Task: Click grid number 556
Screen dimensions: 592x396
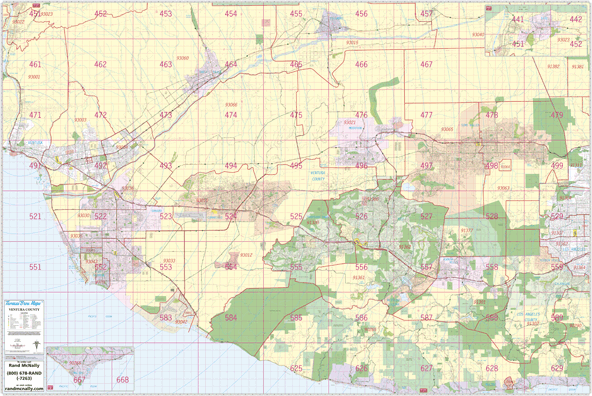Action: click(x=361, y=267)
